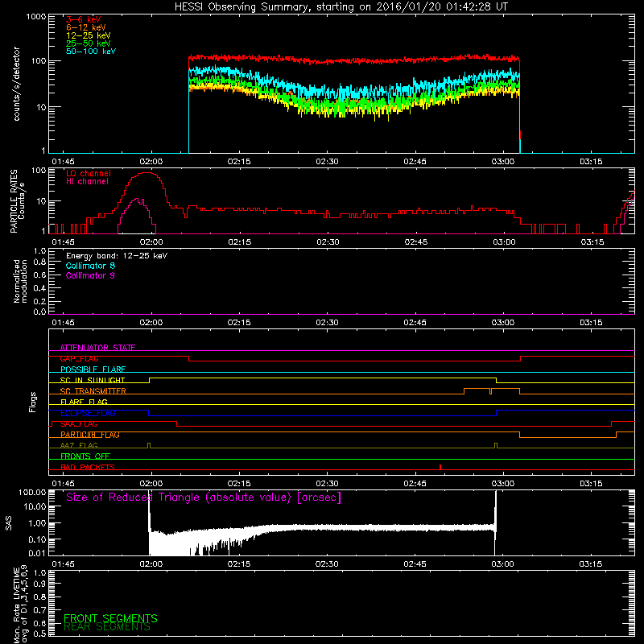
Task: Click the SAS axis label
Action: [x=9, y=523]
